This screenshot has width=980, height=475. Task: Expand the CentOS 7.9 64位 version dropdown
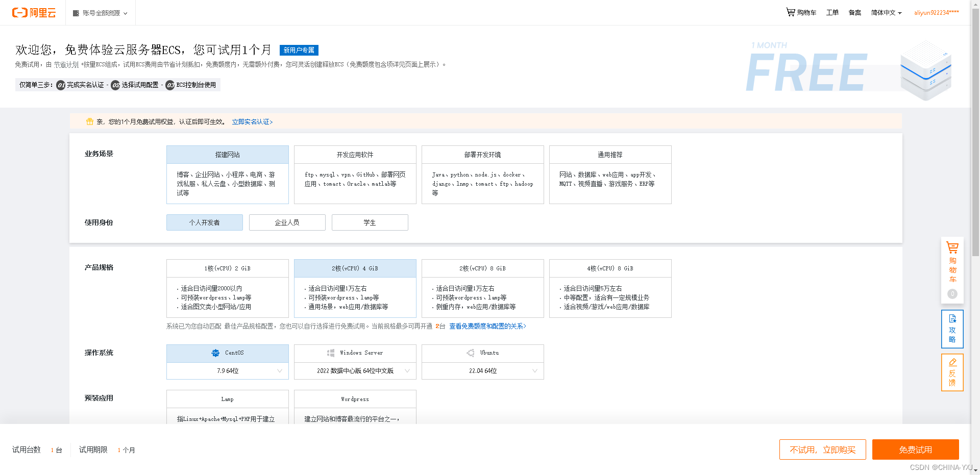228,371
